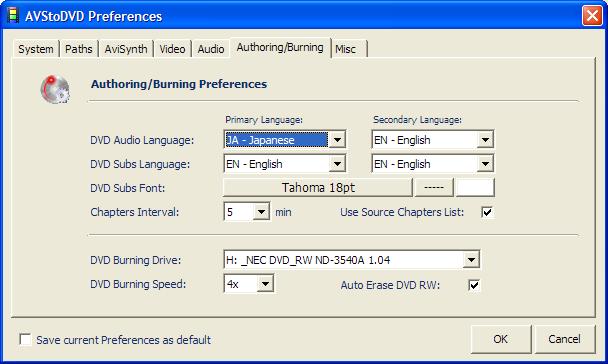Click the Chapters Interval label

point(135,212)
